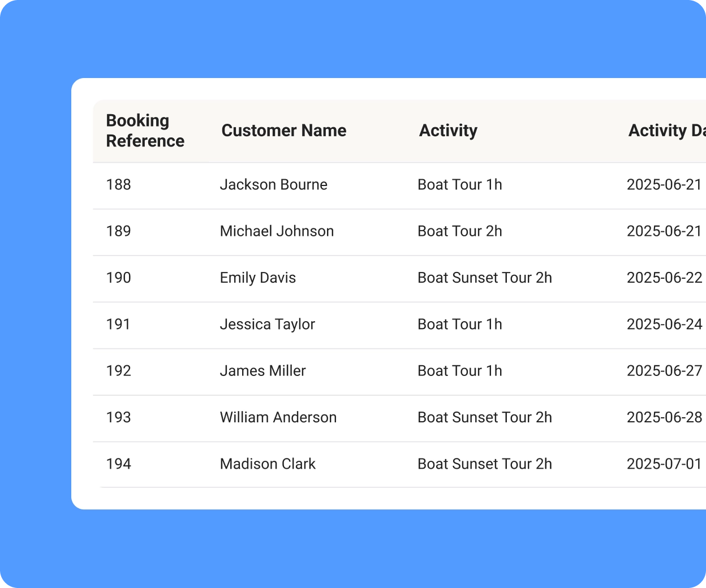Click the Booking Reference column header
The height and width of the screenshot is (588, 706).
point(145,131)
